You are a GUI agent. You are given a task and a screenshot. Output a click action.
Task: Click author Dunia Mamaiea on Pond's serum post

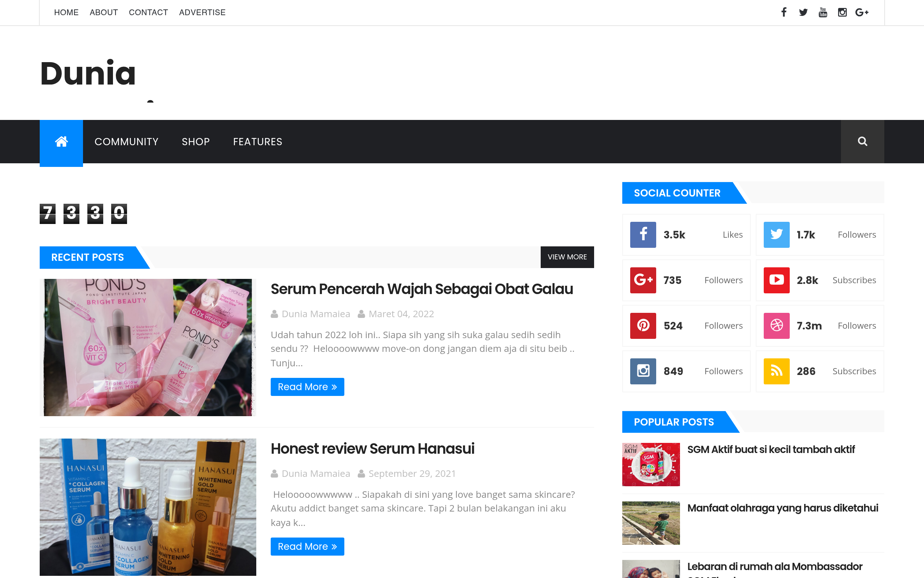tap(315, 314)
